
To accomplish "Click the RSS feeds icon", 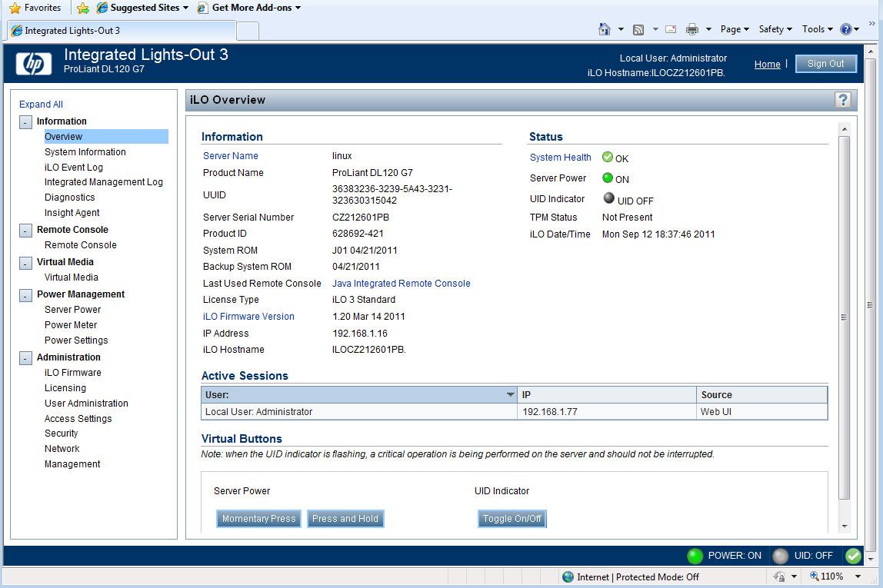I will [x=638, y=30].
